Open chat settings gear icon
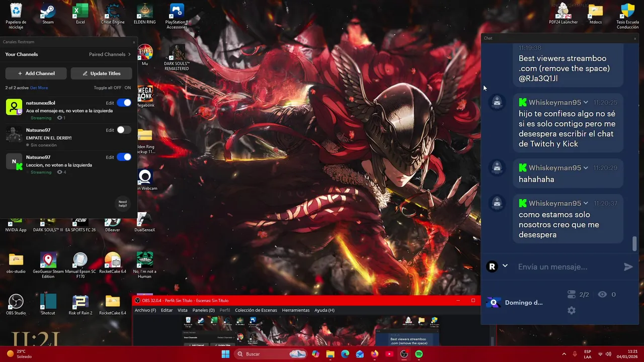This screenshot has height=362, width=644. coord(571,311)
